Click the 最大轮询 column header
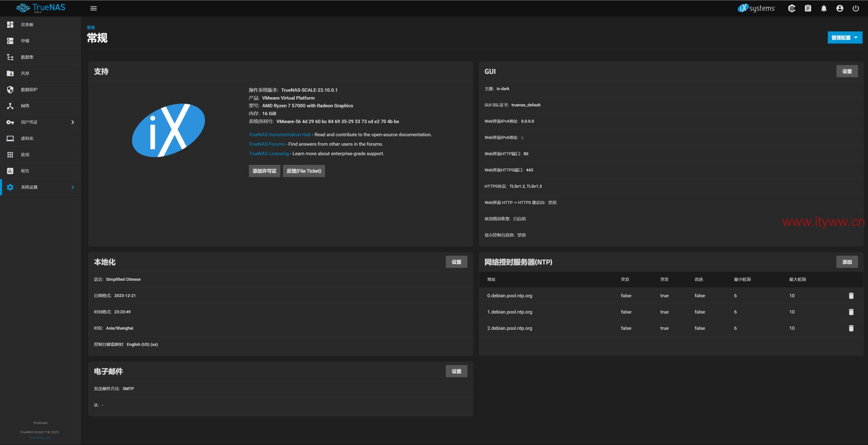Viewport: 868px width, 445px height. coord(797,279)
